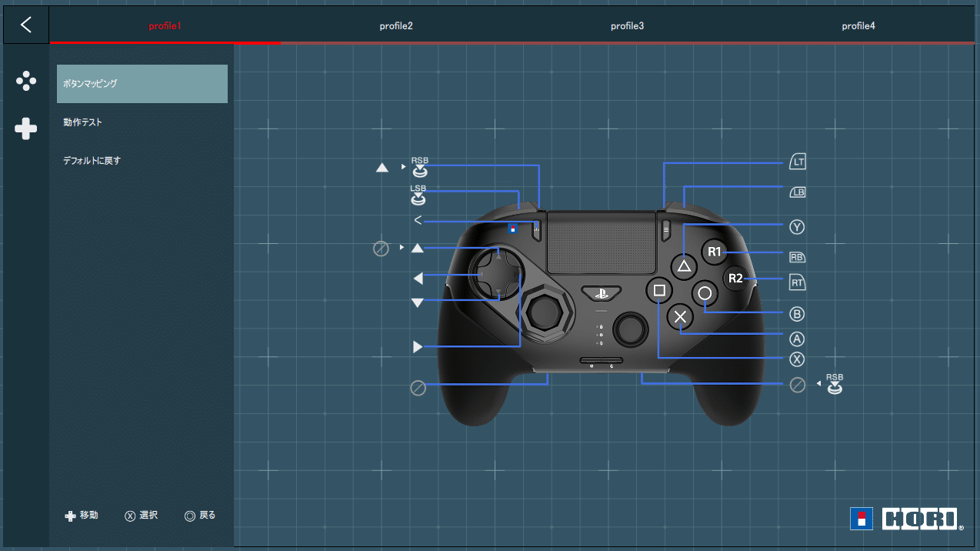Click the disabled symbol next to D-pad up
The width and height of the screenshot is (980, 551).
[381, 249]
